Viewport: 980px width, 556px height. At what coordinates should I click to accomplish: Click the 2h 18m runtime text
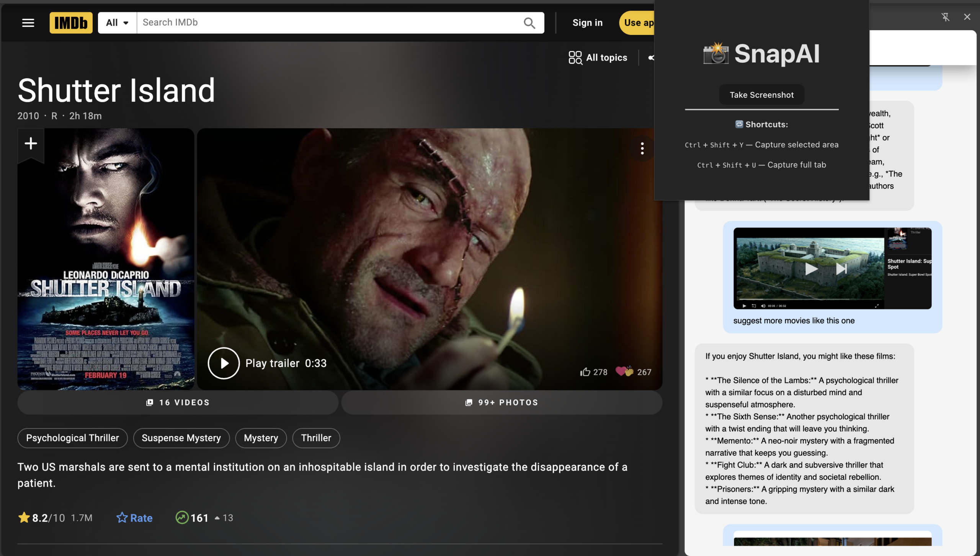tap(85, 116)
